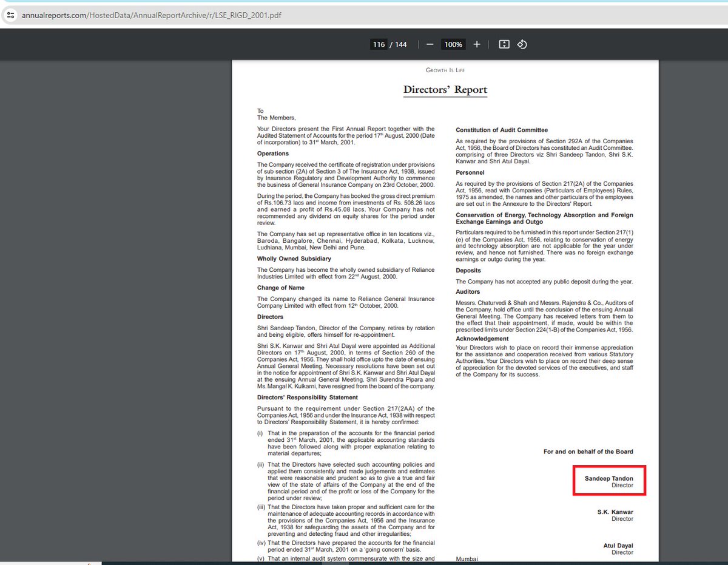Image resolution: width=728 pixels, height=565 pixels.
Task: Click paragraph starting 'The Company has set up representative'
Action: [x=346, y=241]
